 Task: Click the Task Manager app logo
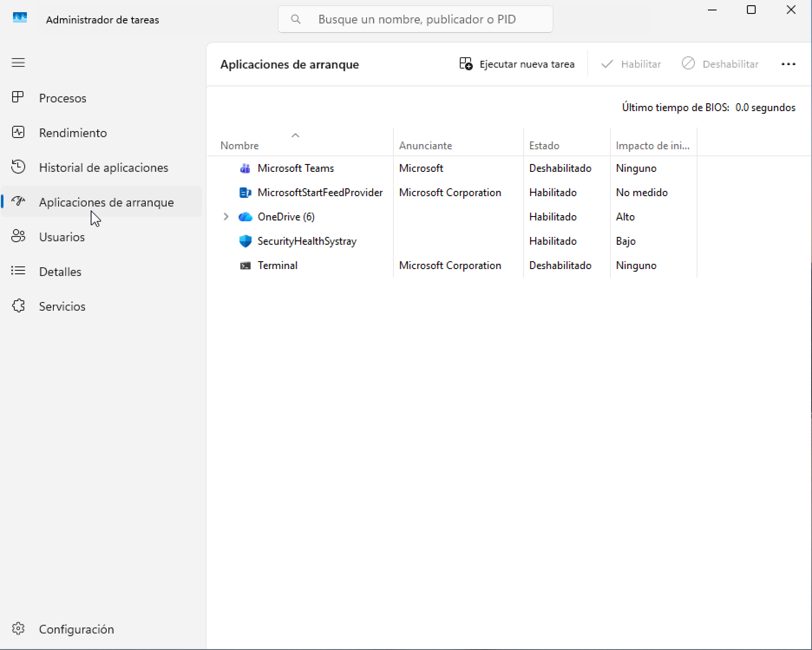click(x=20, y=18)
